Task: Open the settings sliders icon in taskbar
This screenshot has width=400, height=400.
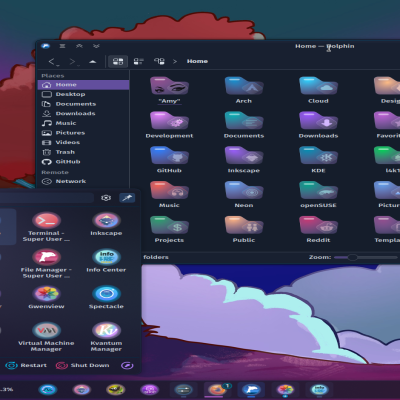Action: pos(183,389)
